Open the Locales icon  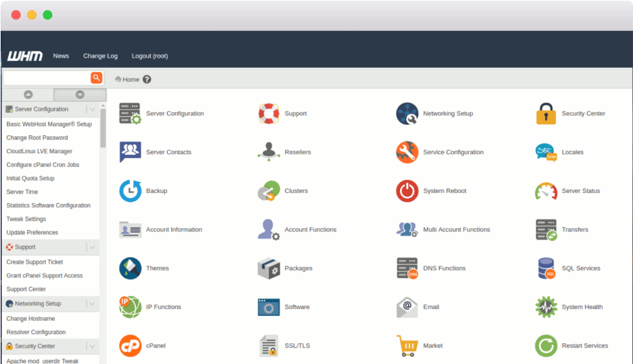point(546,152)
